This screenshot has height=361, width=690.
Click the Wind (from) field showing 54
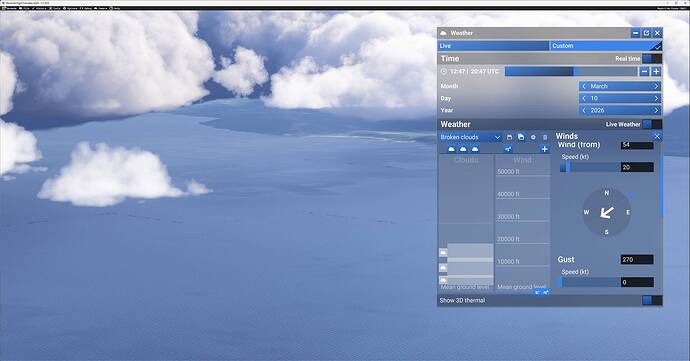637,145
